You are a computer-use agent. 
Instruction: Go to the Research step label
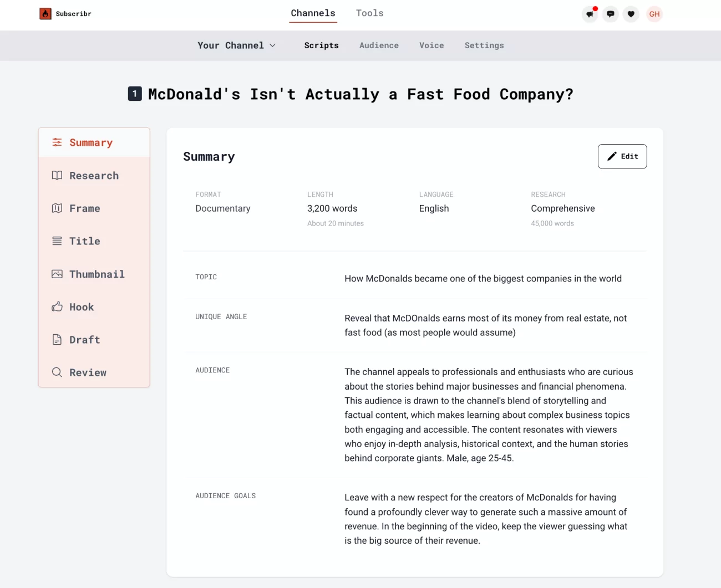(94, 176)
